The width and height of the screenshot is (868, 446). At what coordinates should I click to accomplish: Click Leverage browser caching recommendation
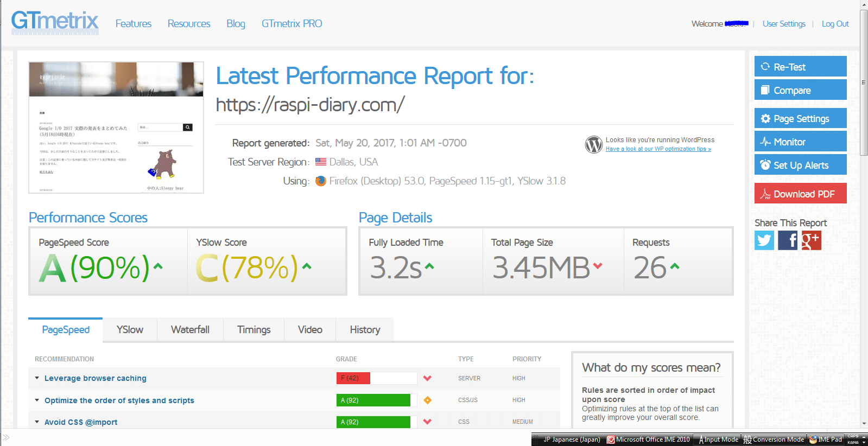[96, 378]
